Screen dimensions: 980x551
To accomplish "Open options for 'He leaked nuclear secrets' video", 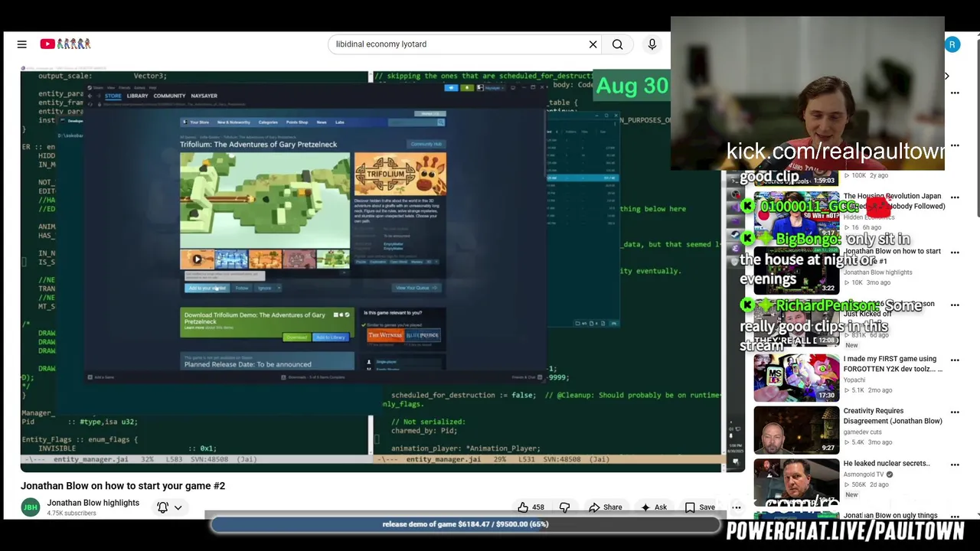I will 955,465.
